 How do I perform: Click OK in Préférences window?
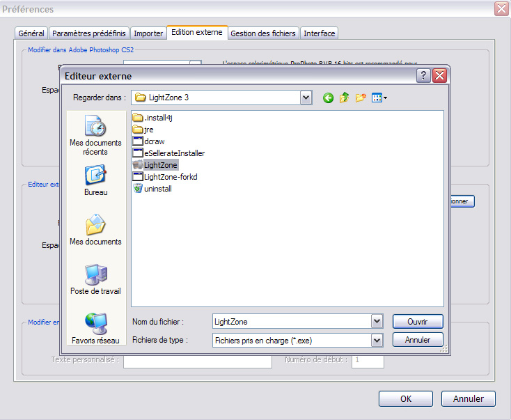[x=406, y=399]
